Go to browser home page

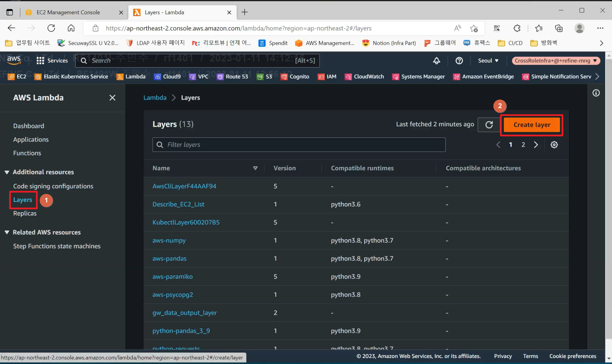pyautogui.click(x=71, y=28)
